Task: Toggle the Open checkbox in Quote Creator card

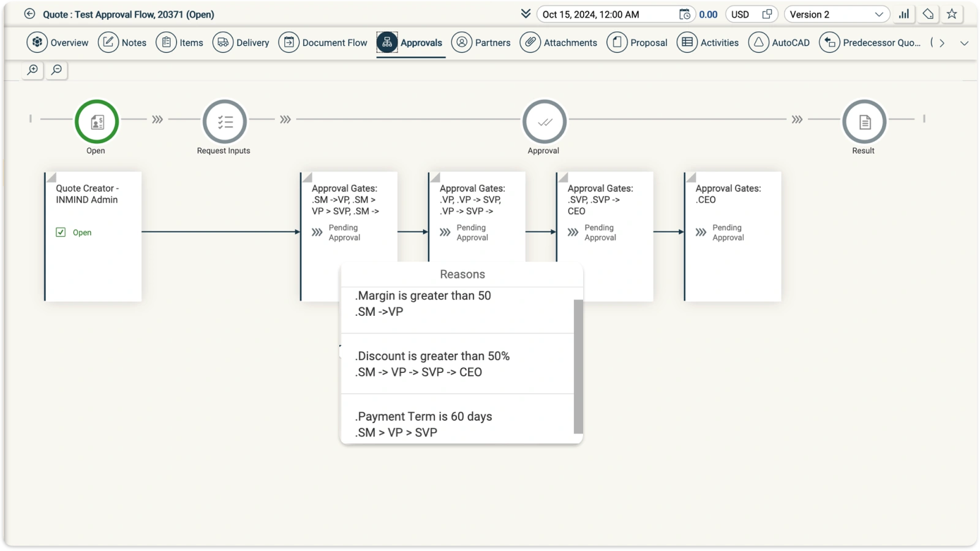Action: point(61,232)
